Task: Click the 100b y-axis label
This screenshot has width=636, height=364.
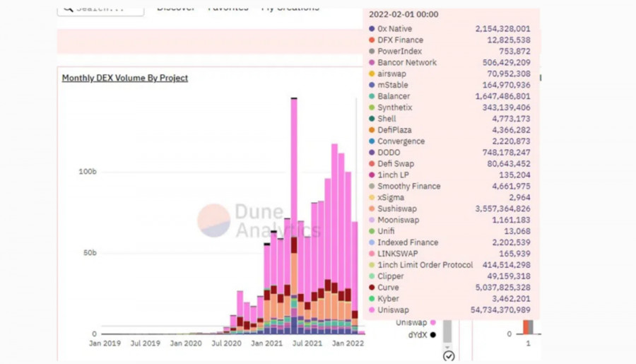Action: (x=88, y=172)
